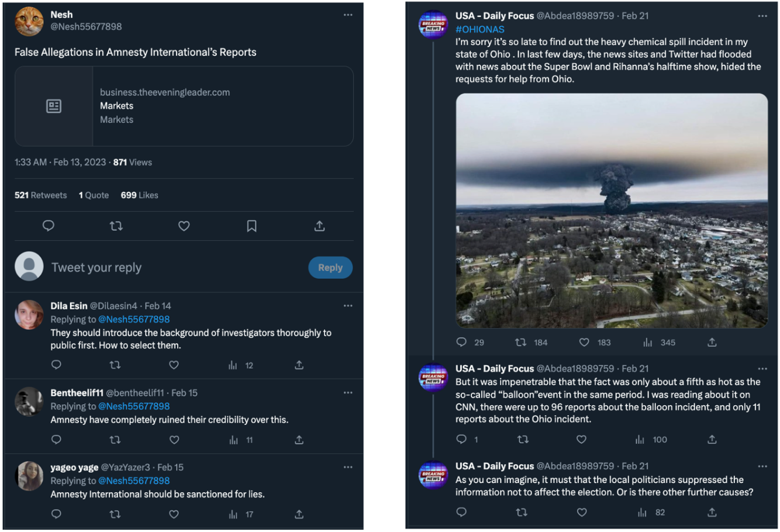Like the Nesh tweet with heart icon
Viewport: 780px width, 532px height.
tap(184, 226)
